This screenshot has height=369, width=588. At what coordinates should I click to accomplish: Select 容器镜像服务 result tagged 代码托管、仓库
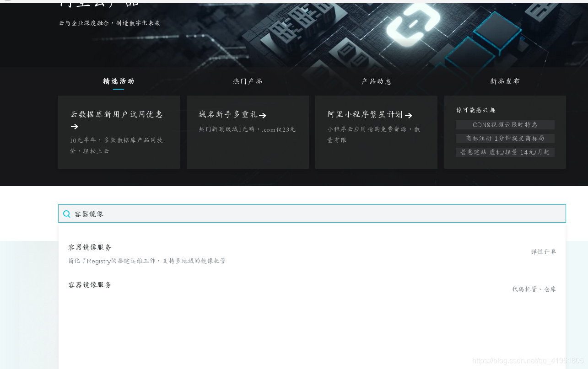pyautogui.click(x=312, y=289)
